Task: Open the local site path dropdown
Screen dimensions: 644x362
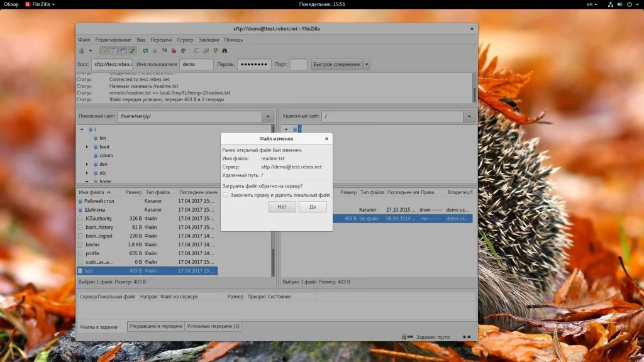Action: [268, 116]
